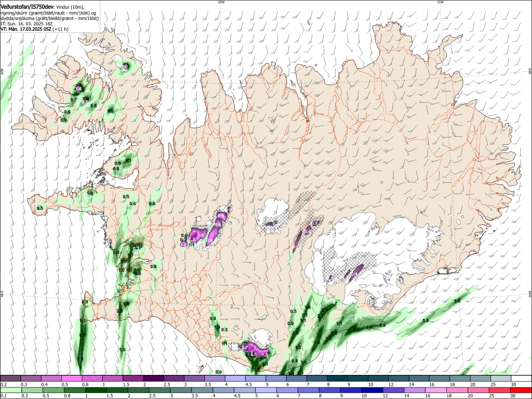Pick the lower legend swatch between 7 and 8

(x=308, y=390)
